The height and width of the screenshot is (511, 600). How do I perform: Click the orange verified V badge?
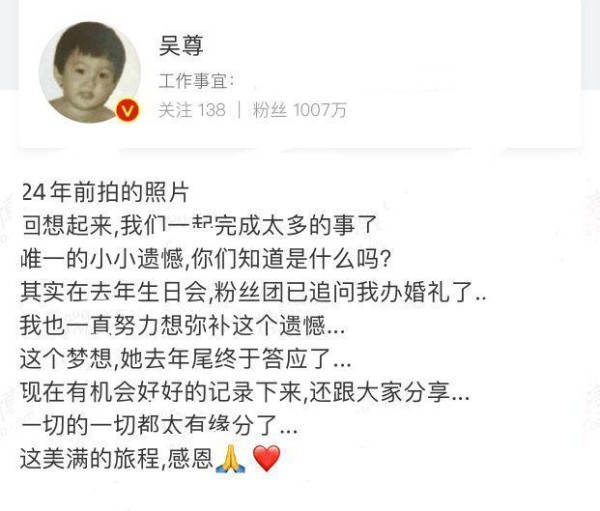128,111
